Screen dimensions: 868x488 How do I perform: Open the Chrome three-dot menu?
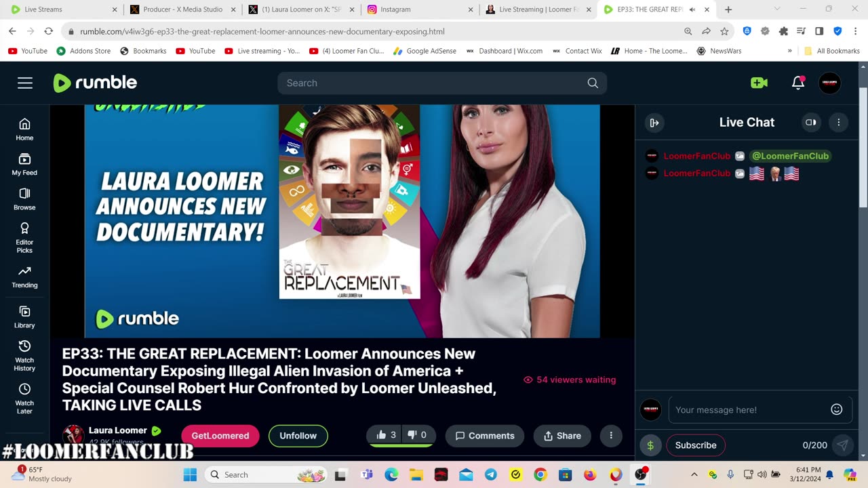tap(855, 31)
